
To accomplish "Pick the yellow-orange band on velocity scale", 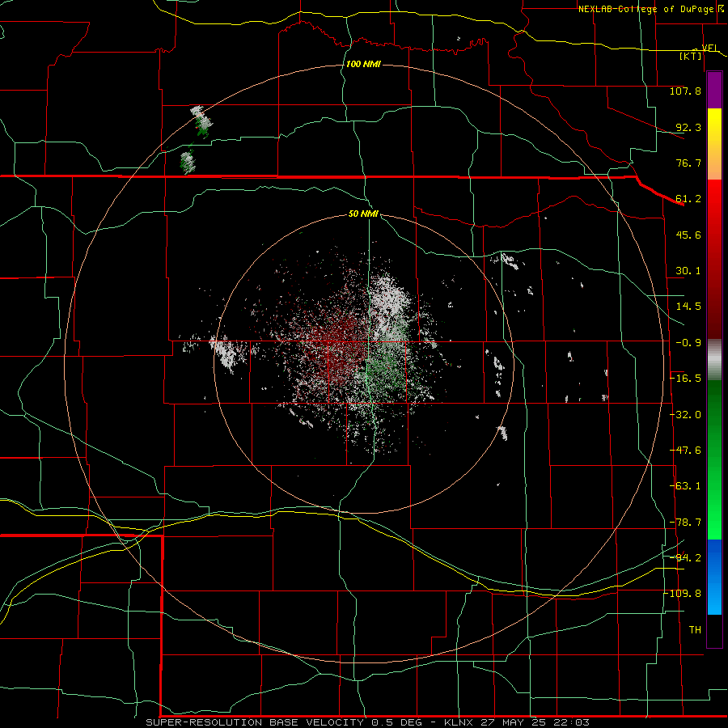I will [714, 144].
